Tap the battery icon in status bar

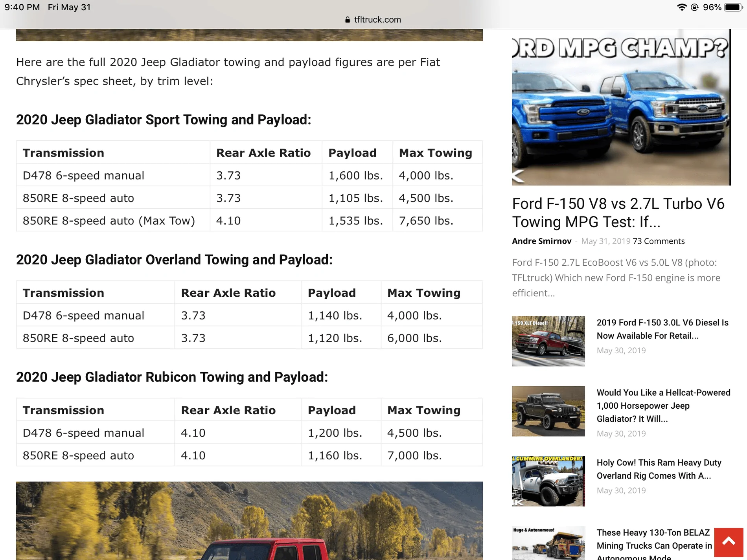[734, 7]
